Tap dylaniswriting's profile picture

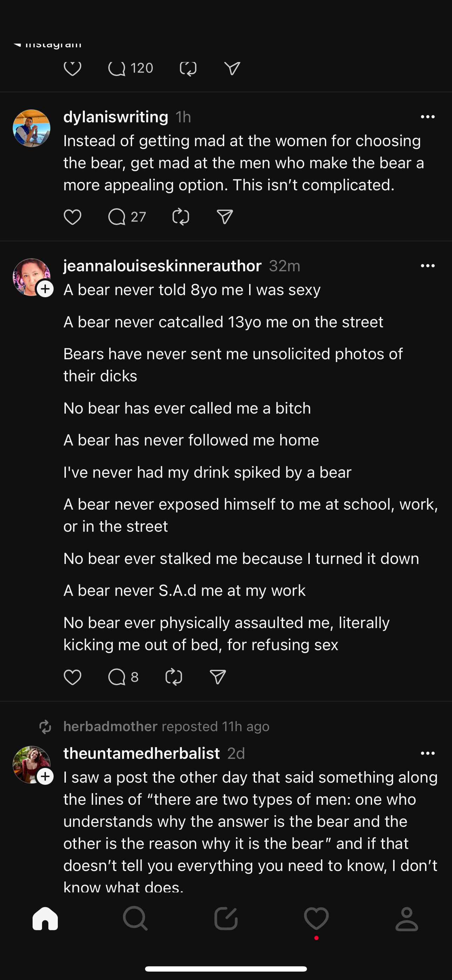point(32,128)
